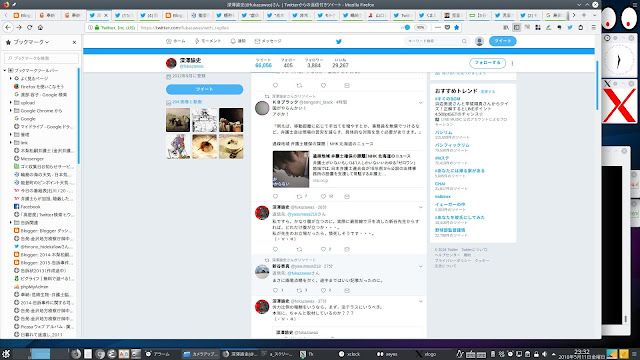Screen dimensions: 640x360
Task: Open Twitter Messages (メッセージ) link
Action: pyautogui.click(x=268, y=41)
